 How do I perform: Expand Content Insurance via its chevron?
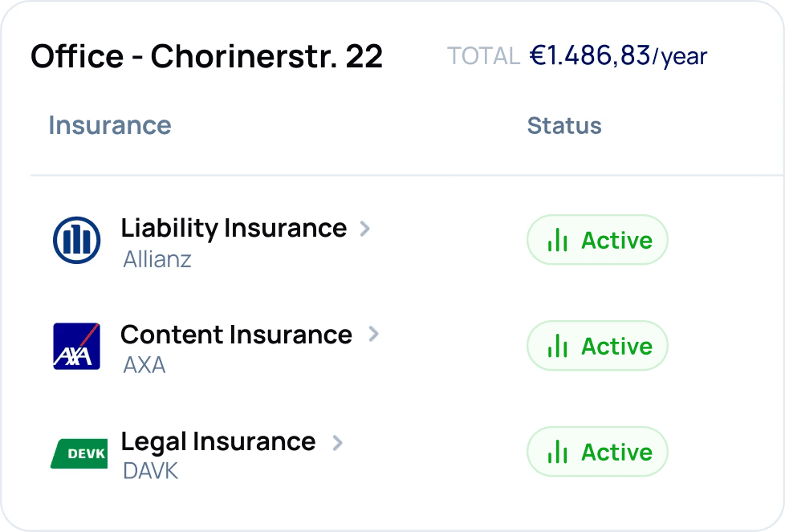point(373,334)
